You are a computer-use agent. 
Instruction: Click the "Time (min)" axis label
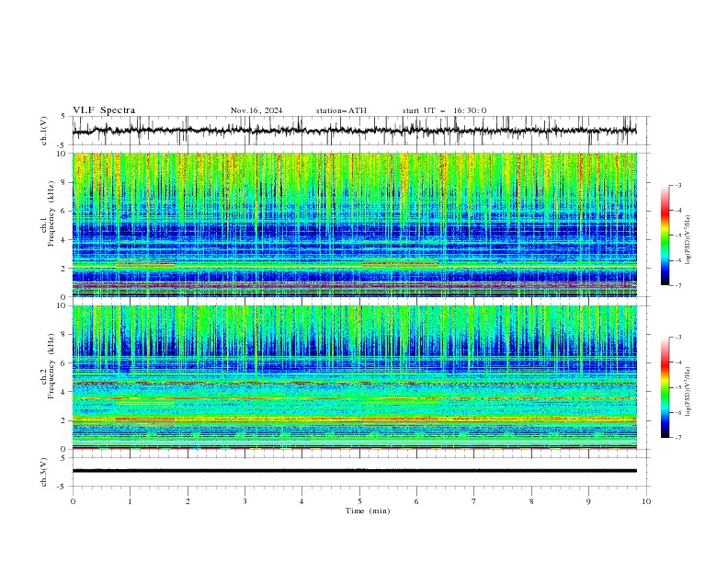tap(368, 511)
